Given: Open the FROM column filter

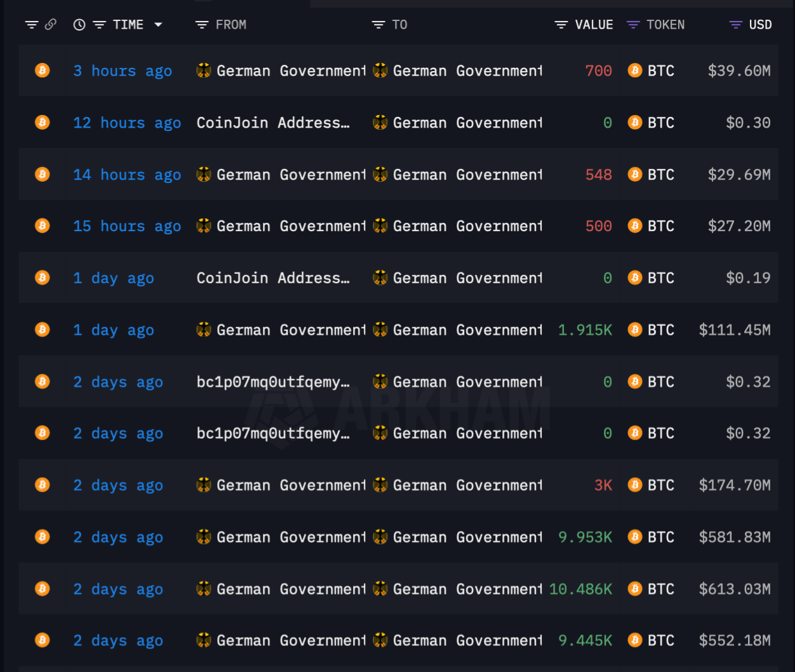Looking at the screenshot, I should [202, 25].
